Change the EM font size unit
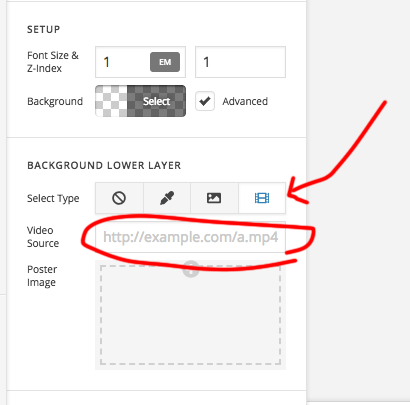This screenshot has height=405, width=410. (165, 62)
